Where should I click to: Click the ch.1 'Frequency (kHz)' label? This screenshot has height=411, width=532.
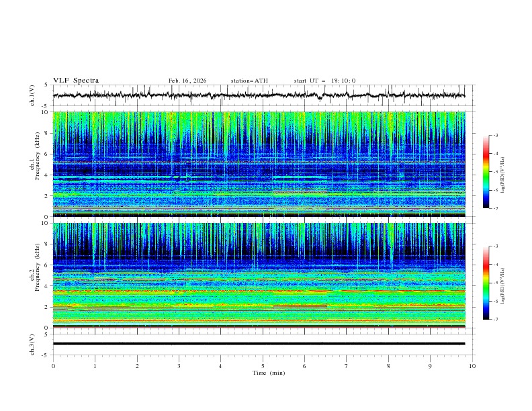click(38, 156)
